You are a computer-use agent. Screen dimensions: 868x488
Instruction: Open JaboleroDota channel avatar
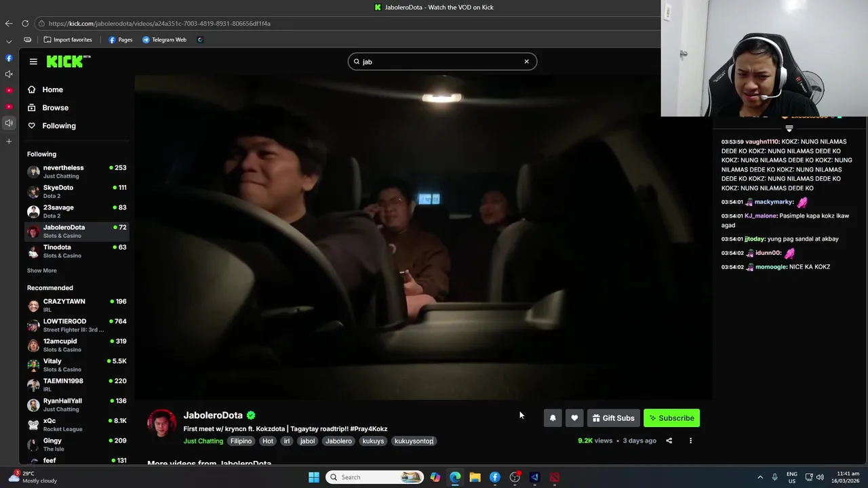point(161,424)
